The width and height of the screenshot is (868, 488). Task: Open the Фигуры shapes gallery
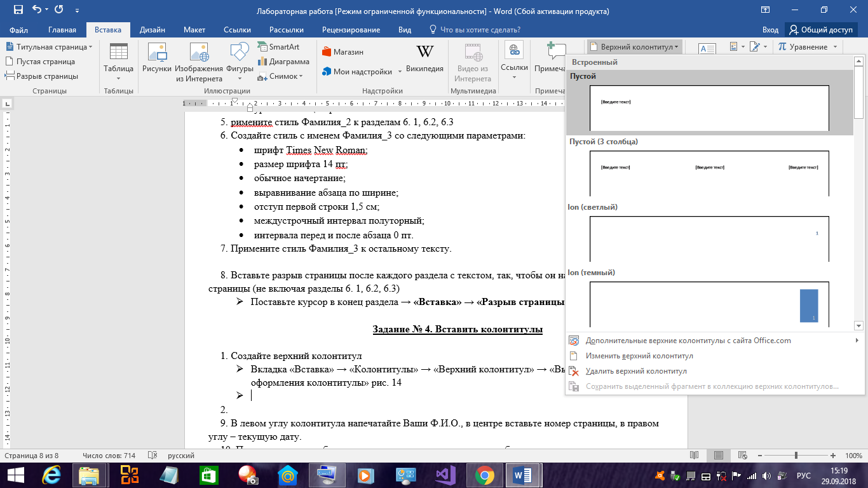pos(240,62)
